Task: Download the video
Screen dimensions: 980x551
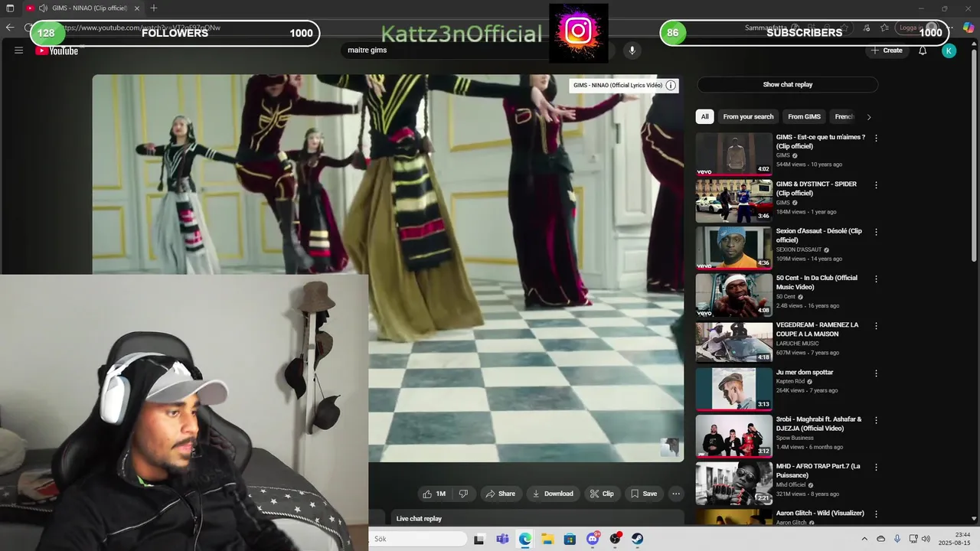Action: coord(552,494)
